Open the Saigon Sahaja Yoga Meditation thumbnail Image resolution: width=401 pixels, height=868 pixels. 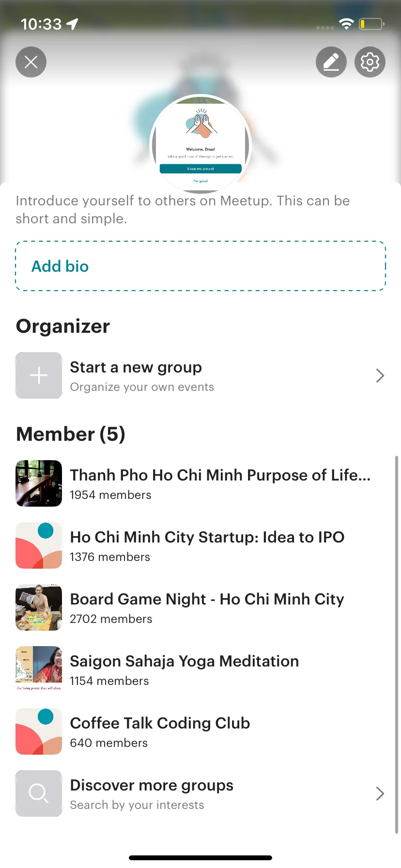pos(39,669)
